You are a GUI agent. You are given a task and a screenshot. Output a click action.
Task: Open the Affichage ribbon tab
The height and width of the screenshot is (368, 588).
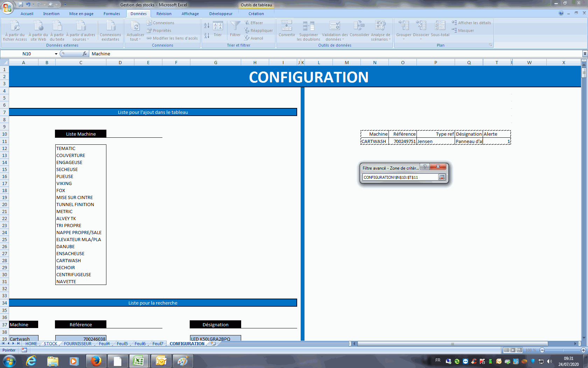(x=190, y=14)
